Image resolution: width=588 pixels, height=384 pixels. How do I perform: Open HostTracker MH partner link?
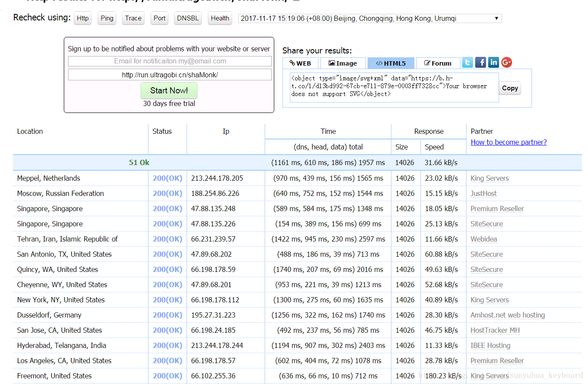pyautogui.click(x=495, y=330)
